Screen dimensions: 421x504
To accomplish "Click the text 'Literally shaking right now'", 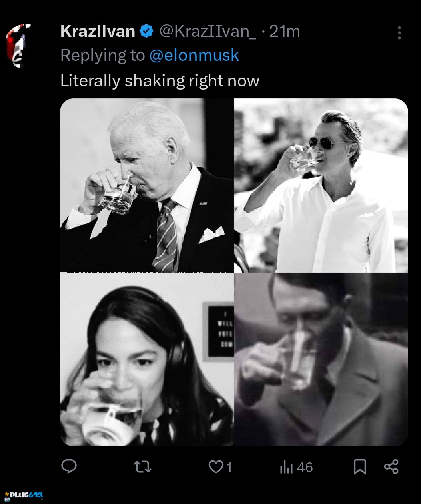I will tap(160, 81).
